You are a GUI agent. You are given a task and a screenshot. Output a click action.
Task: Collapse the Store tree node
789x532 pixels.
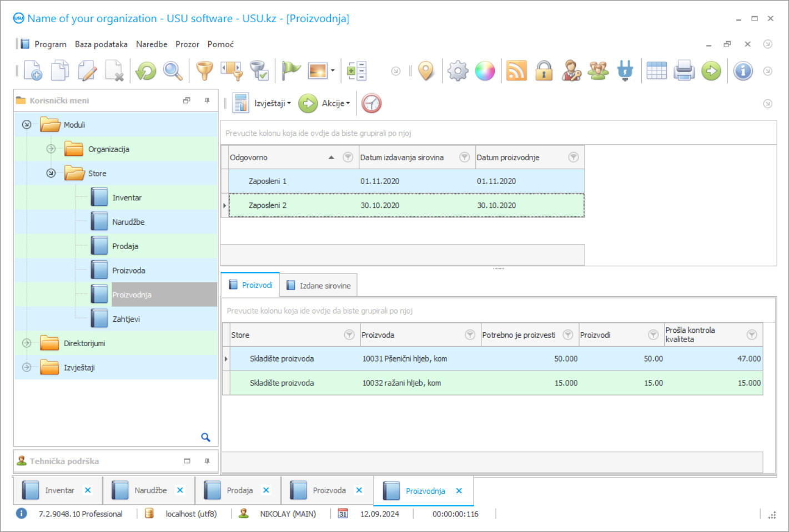pos(51,173)
